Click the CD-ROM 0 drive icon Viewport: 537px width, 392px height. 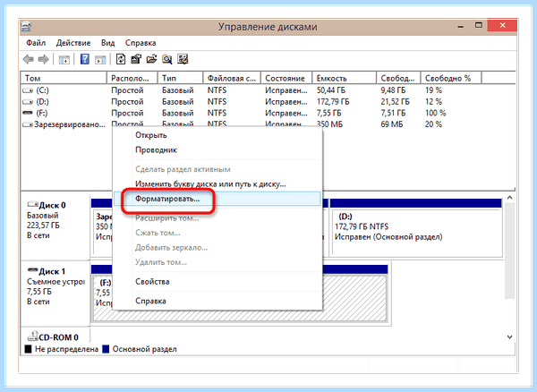[x=32, y=337]
